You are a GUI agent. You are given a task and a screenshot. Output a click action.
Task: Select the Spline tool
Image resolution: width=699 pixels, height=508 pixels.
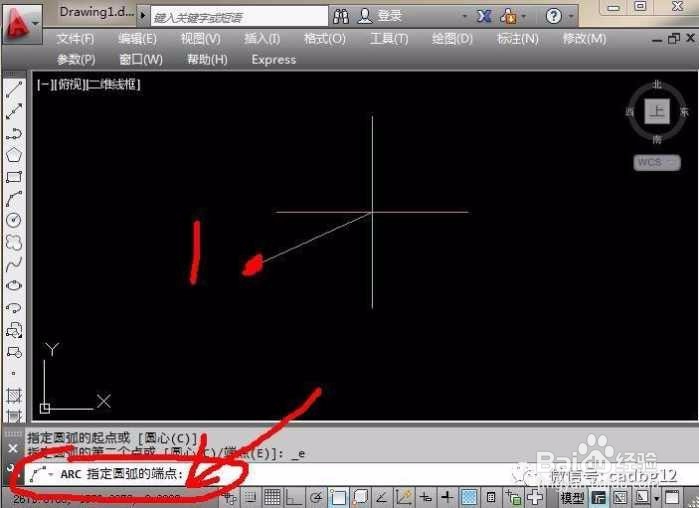point(14,264)
